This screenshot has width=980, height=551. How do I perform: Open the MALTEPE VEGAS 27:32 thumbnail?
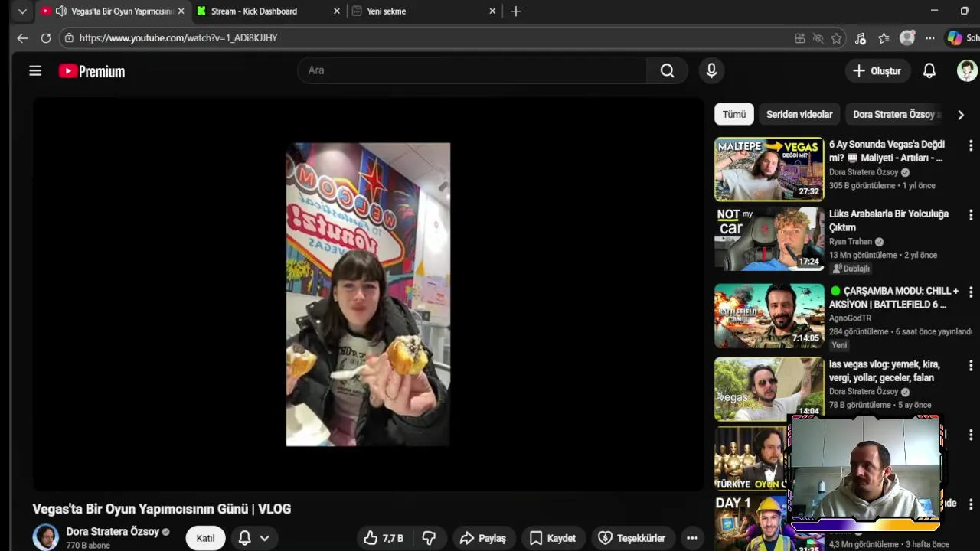point(769,168)
